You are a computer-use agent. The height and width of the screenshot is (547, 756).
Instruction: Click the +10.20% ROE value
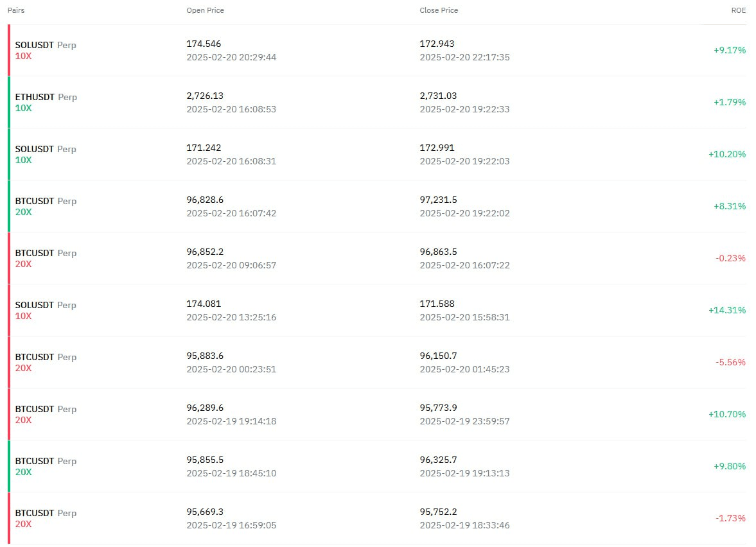726,154
